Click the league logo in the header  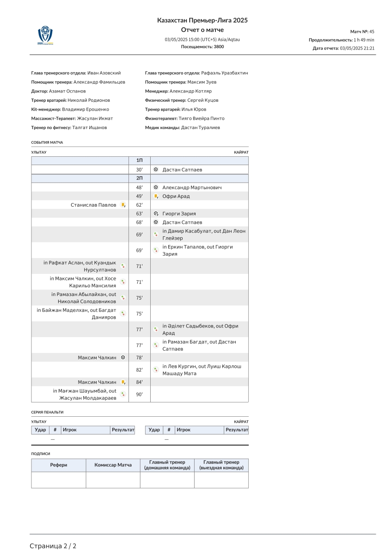click(x=45, y=36)
